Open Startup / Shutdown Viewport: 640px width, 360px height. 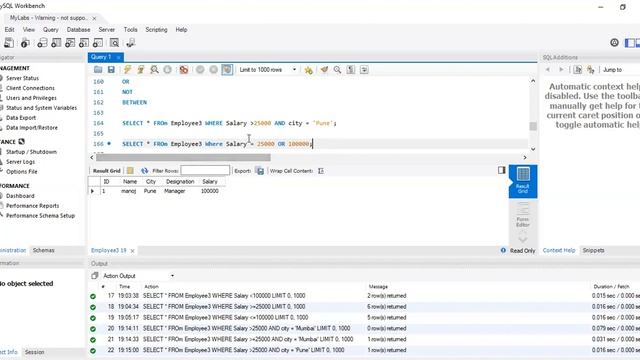(x=31, y=152)
